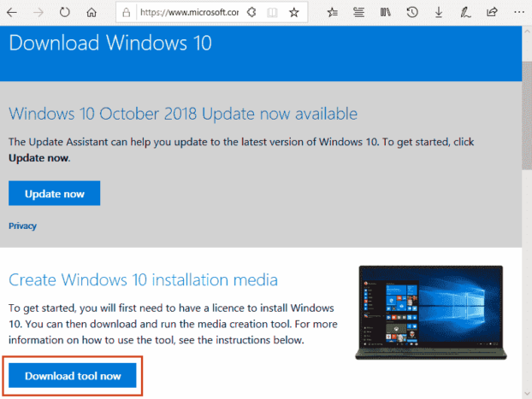
Task: Click the Download tool now button
Action: [72, 376]
